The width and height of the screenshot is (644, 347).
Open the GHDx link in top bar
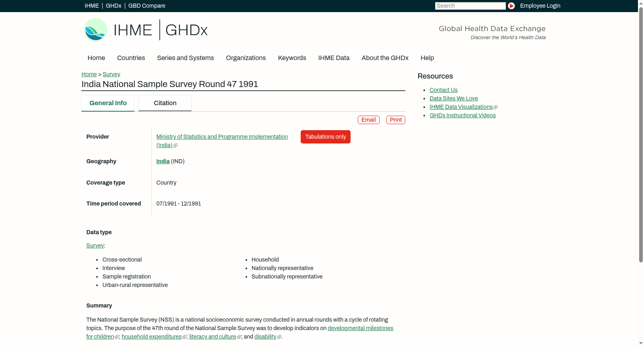coord(114,6)
